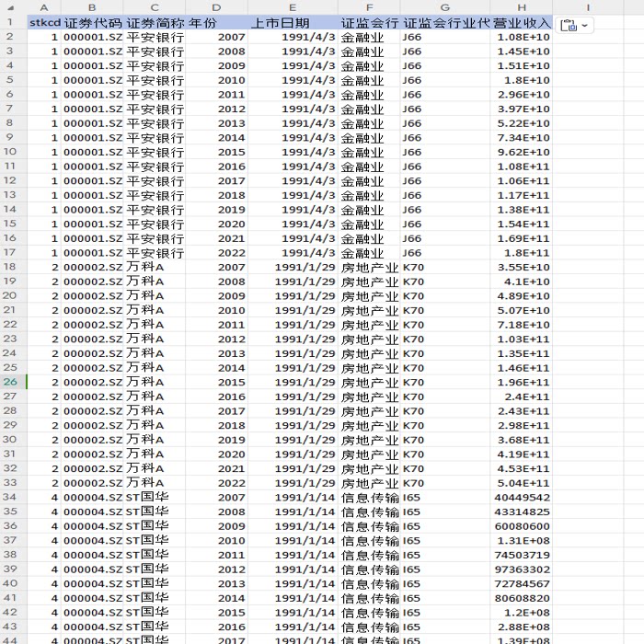Select 000004.SZ cell in row 42
Viewport: 644px width, 644px height.
(x=92, y=613)
